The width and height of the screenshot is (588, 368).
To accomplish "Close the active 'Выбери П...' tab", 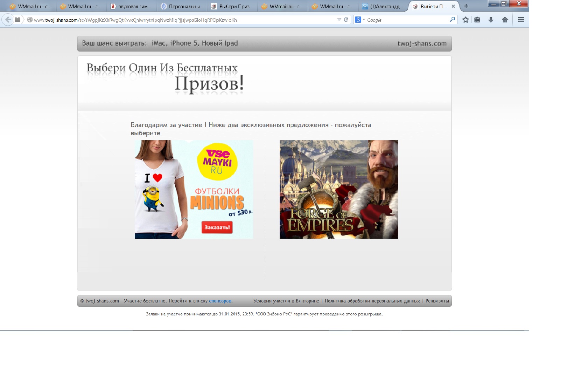I will (453, 6).
